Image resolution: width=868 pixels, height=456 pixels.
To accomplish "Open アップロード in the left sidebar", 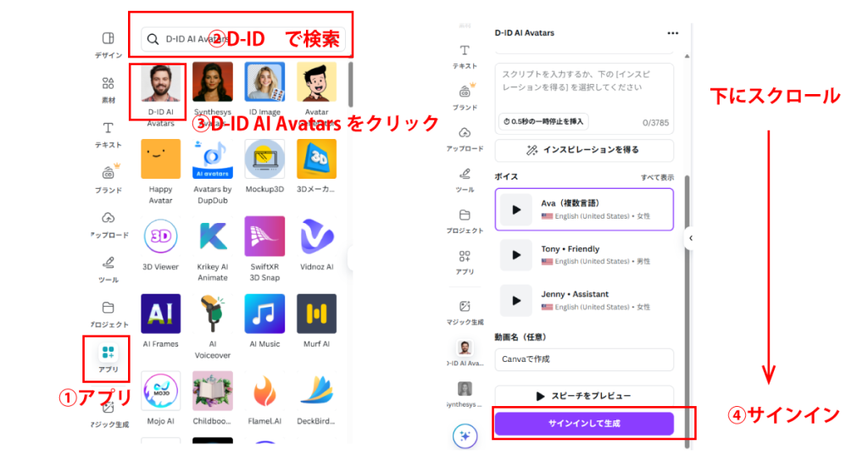I will 108,225.
